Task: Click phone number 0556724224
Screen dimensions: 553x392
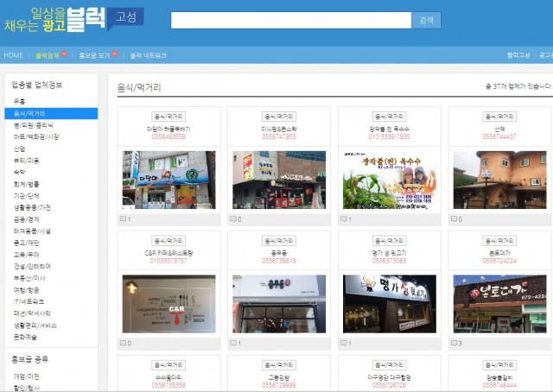Action: pos(499,261)
